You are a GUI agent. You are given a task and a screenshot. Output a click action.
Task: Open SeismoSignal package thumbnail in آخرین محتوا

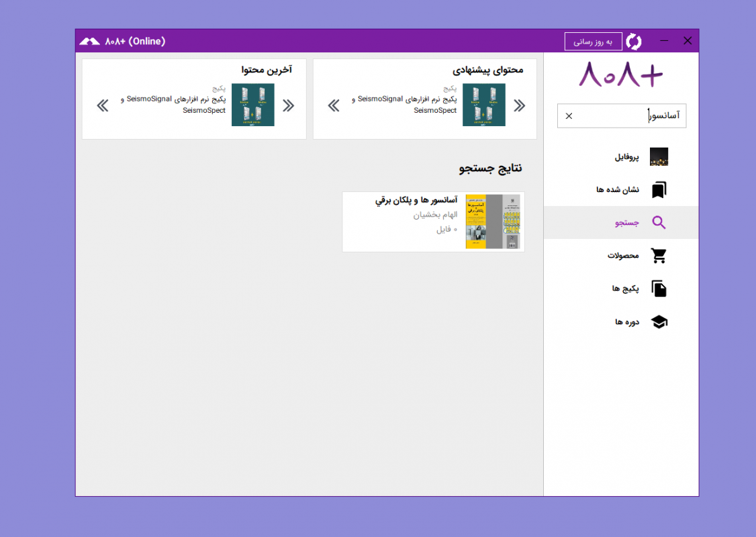(x=252, y=105)
